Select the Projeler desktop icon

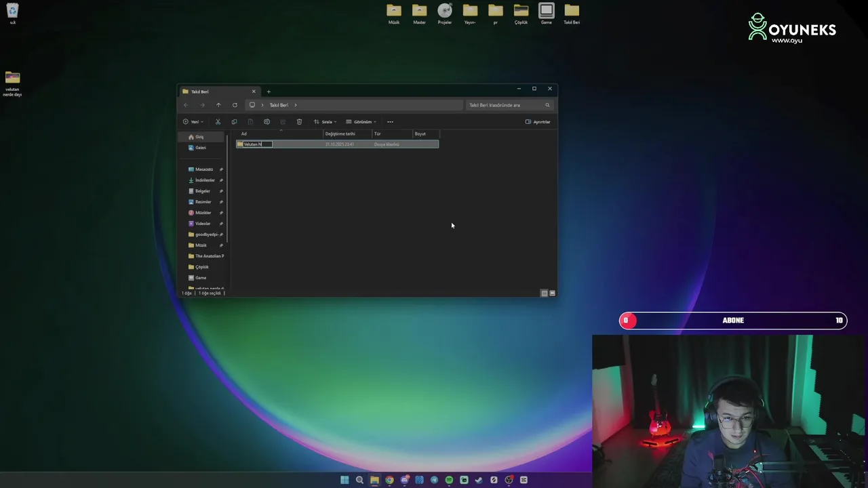445,14
